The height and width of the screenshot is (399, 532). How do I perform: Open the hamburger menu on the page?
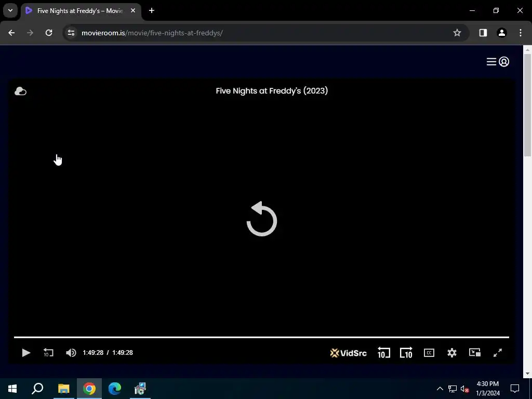point(491,62)
